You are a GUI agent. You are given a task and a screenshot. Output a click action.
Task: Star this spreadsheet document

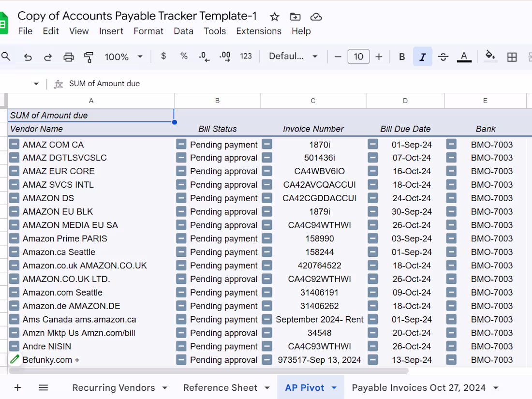tap(275, 16)
